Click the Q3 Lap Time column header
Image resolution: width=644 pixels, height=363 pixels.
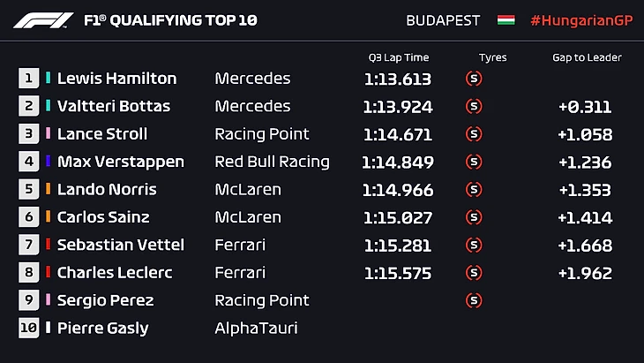coord(397,57)
